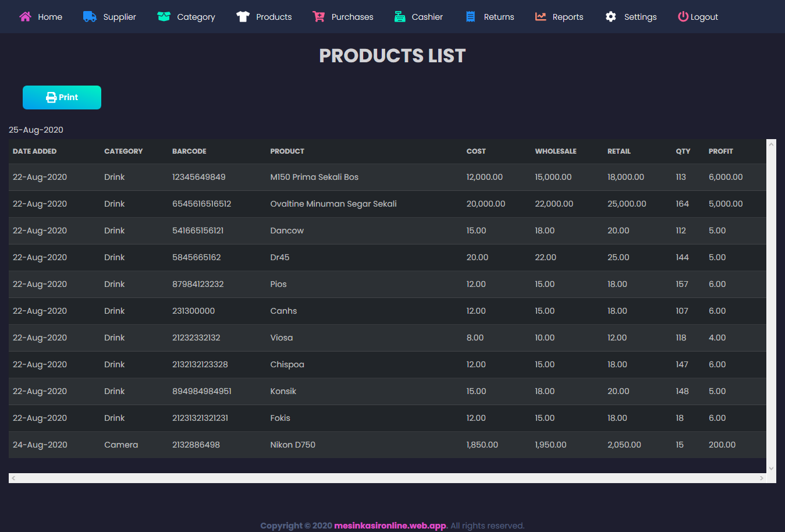The height and width of the screenshot is (532, 785).
Task: Select product Ovaltine Minuman Segar Sekali
Action: point(333,204)
